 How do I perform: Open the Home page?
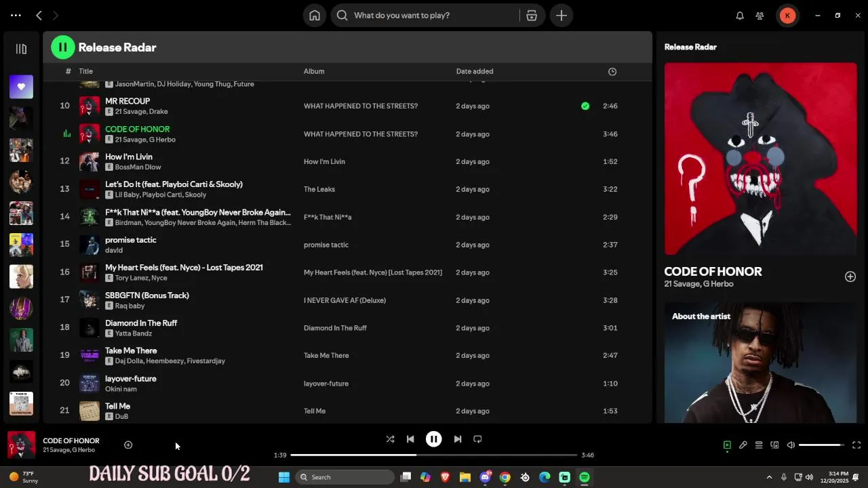[x=315, y=15]
